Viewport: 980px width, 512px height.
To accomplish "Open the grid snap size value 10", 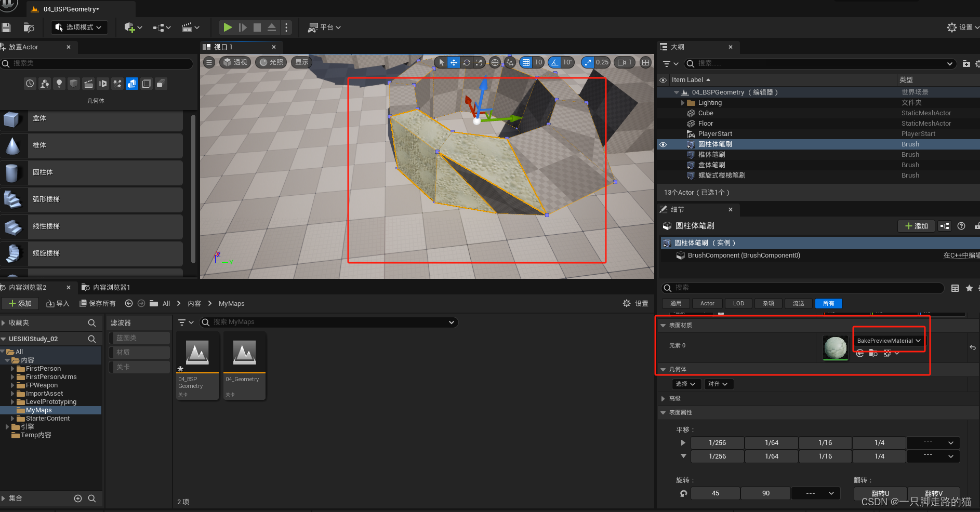I will [538, 62].
